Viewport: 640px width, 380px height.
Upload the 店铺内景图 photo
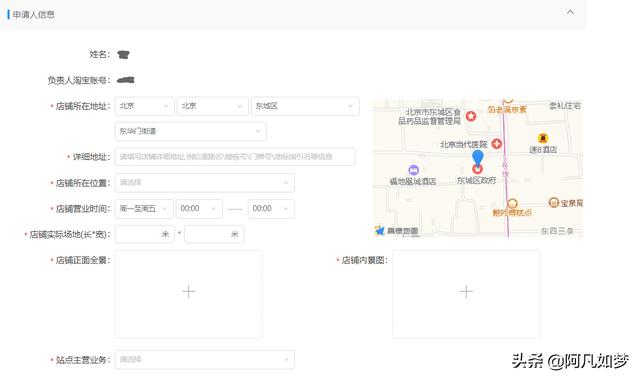pos(466,294)
